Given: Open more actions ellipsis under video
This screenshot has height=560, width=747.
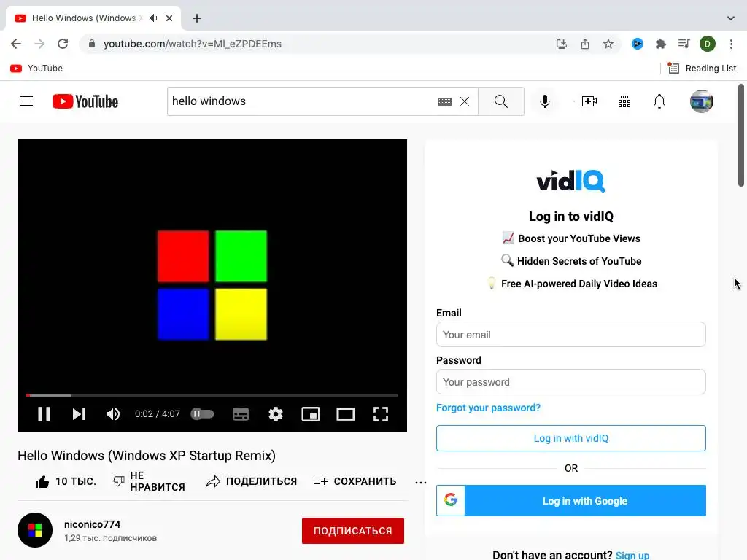Looking at the screenshot, I should [x=421, y=483].
